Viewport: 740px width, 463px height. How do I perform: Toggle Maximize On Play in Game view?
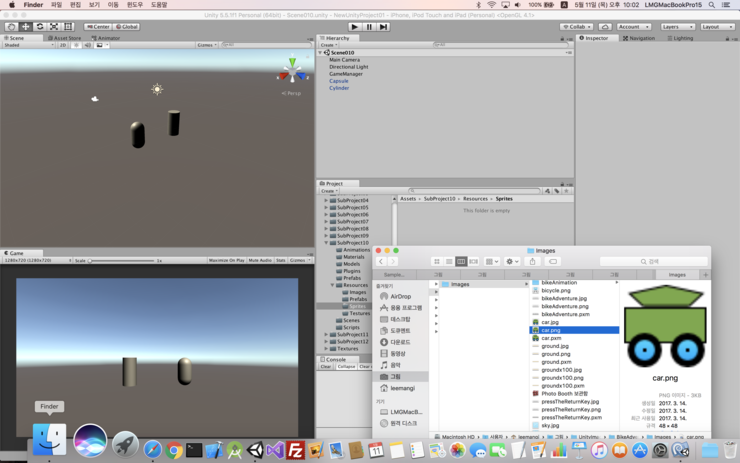tap(227, 261)
